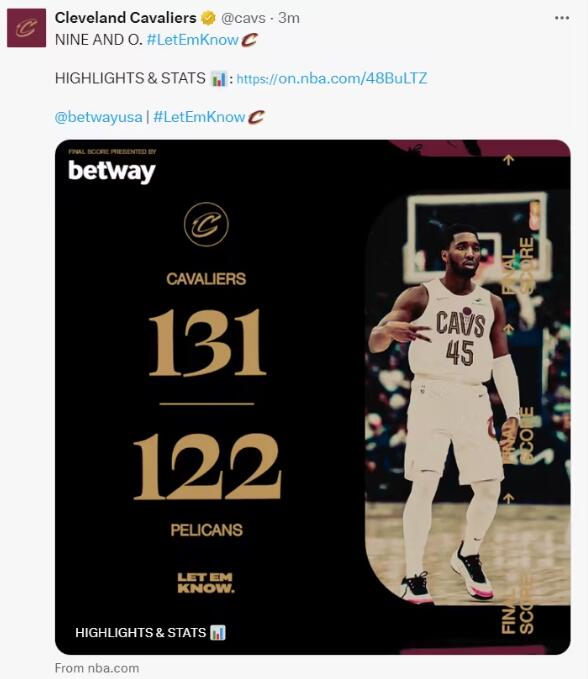Click the bar chart icon in image caption
This screenshot has height=679, width=588.
pyautogui.click(x=218, y=633)
